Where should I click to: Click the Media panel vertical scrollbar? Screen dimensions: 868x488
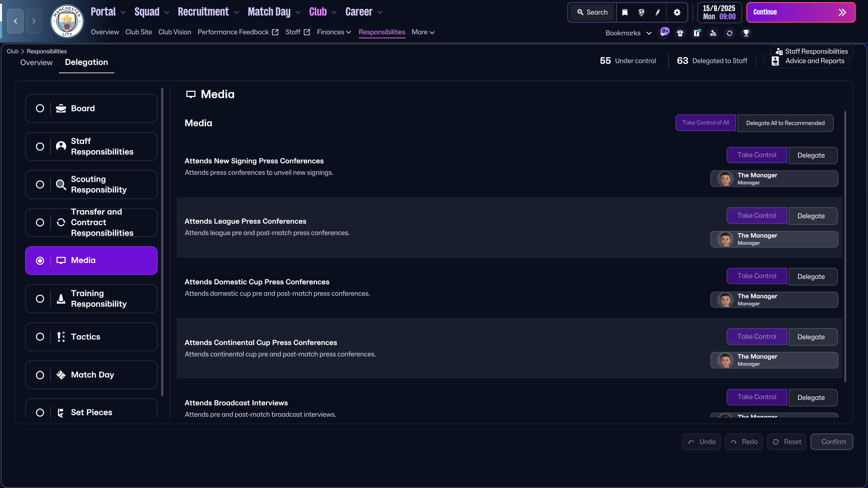[x=845, y=246]
